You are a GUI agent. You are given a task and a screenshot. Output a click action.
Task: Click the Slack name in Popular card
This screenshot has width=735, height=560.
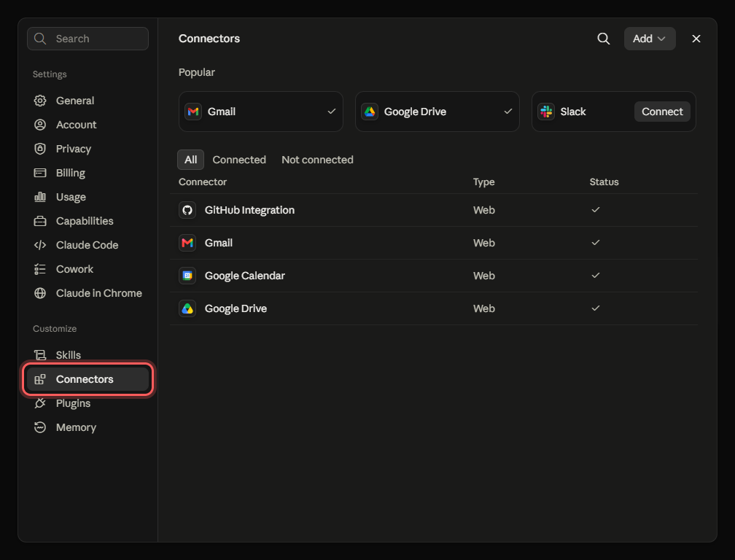(x=573, y=112)
